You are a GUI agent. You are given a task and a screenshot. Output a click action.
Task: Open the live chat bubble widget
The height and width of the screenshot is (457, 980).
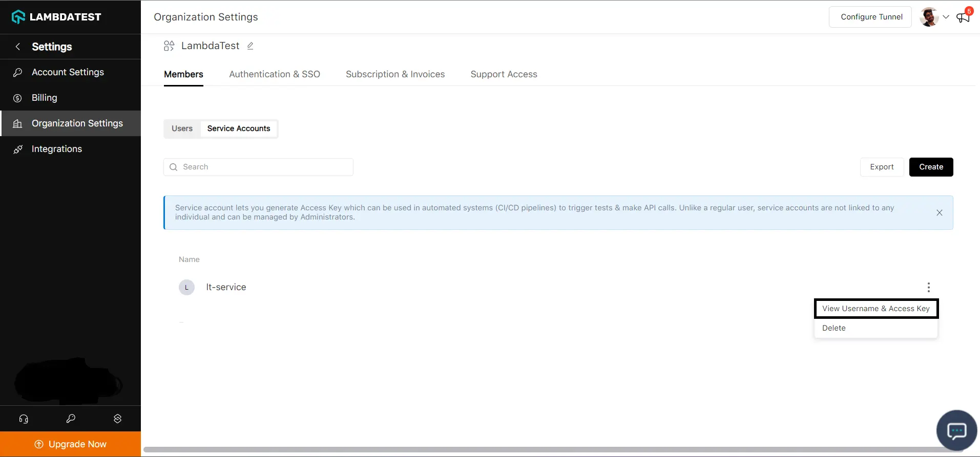(x=956, y=430)
